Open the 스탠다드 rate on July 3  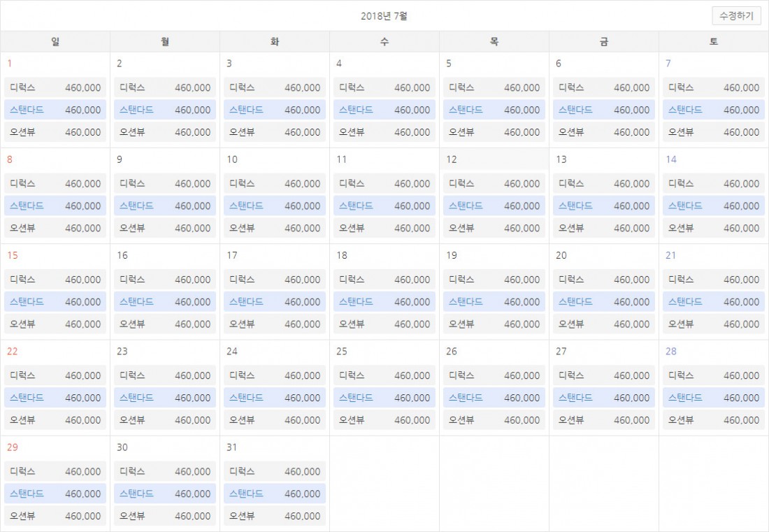[275, 110]
